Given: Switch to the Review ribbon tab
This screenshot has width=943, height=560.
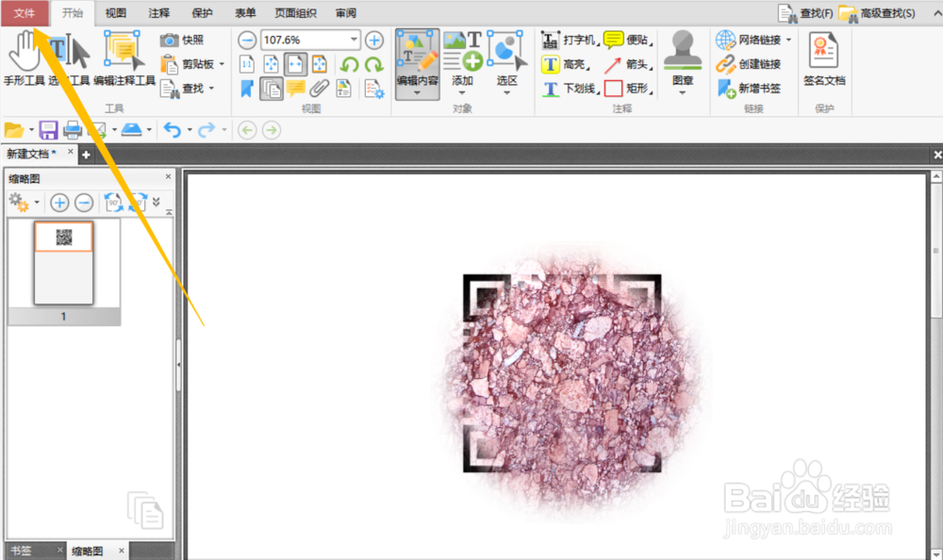Looking at the screenshot, I should [x=346, y=13].
